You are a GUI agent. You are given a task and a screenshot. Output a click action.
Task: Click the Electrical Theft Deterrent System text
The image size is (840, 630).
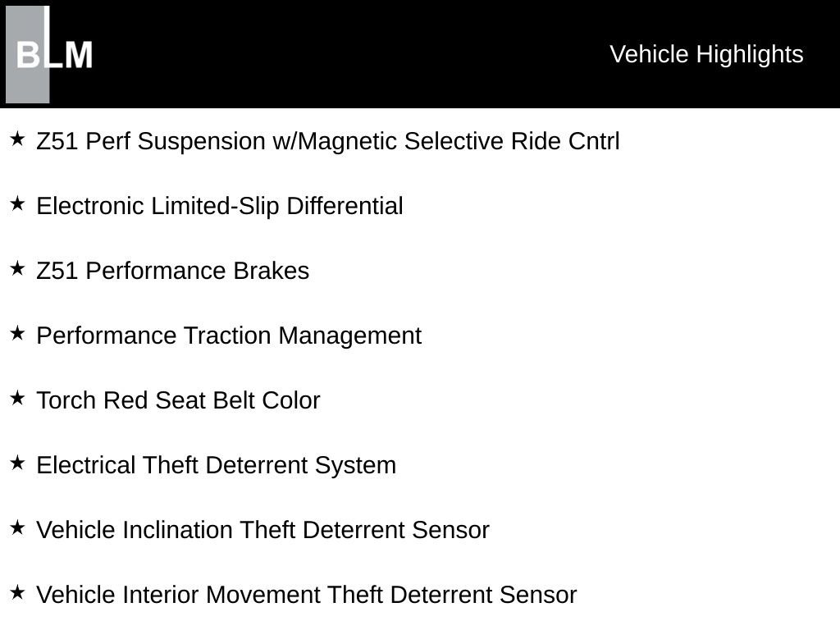(x=217, y=465)
